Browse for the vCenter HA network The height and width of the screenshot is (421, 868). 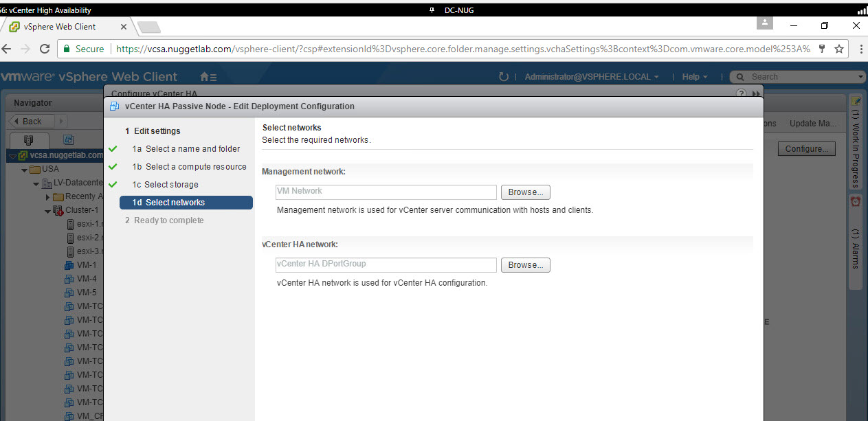coord(525,265)
